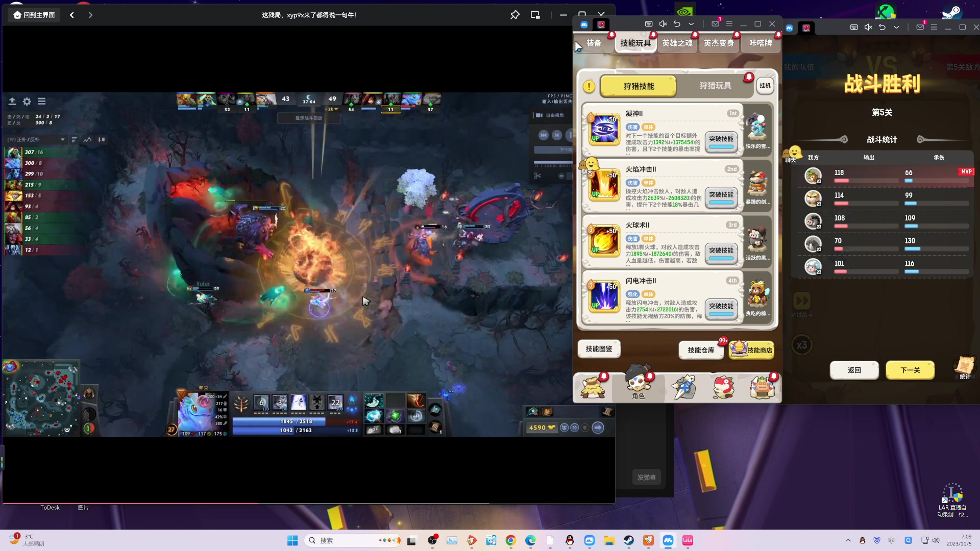Open Chrome from the taskbar
Viewport: 980px width, 551px height.
(x=511, y=540)
